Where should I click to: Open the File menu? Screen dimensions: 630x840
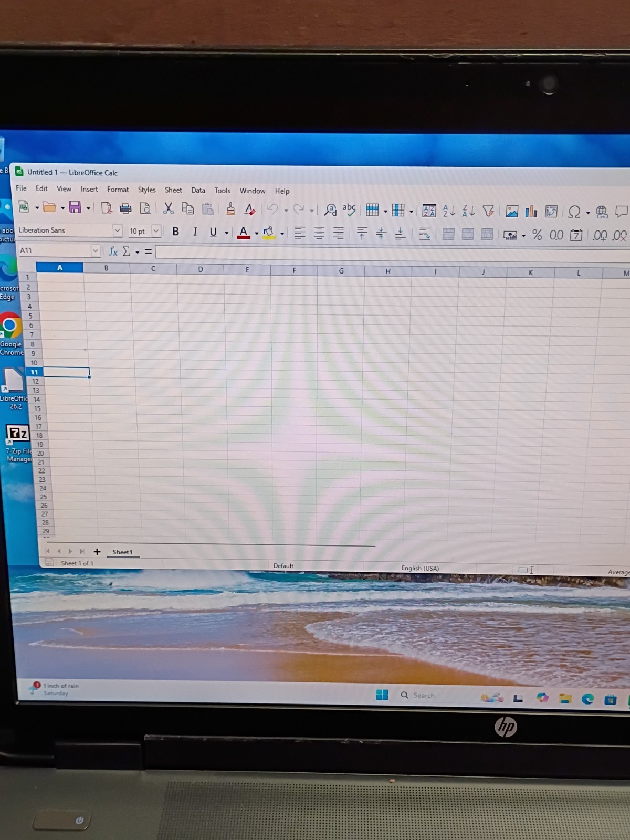point(21,188)
